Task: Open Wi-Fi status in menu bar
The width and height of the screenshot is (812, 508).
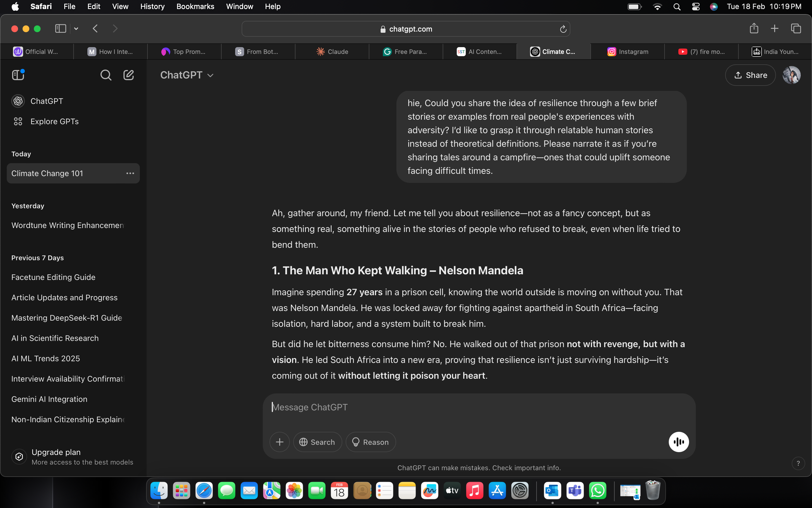Action: (x=657, y=7)
